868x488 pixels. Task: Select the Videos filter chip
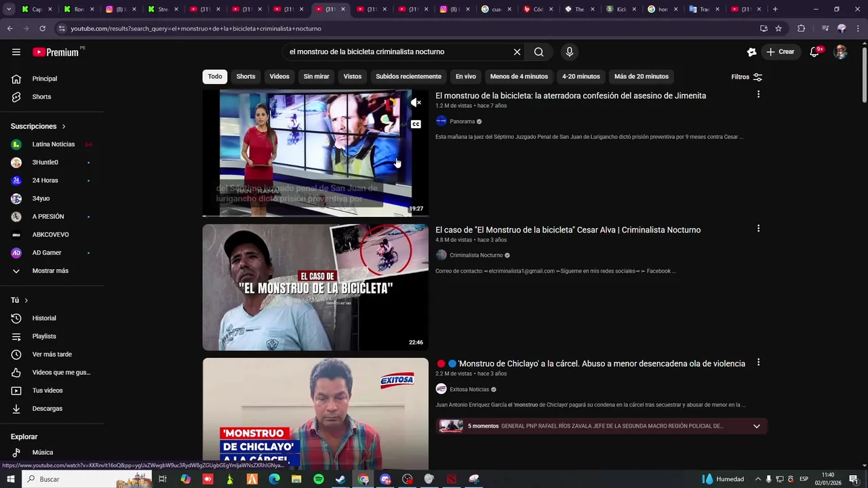coord(279,77)
